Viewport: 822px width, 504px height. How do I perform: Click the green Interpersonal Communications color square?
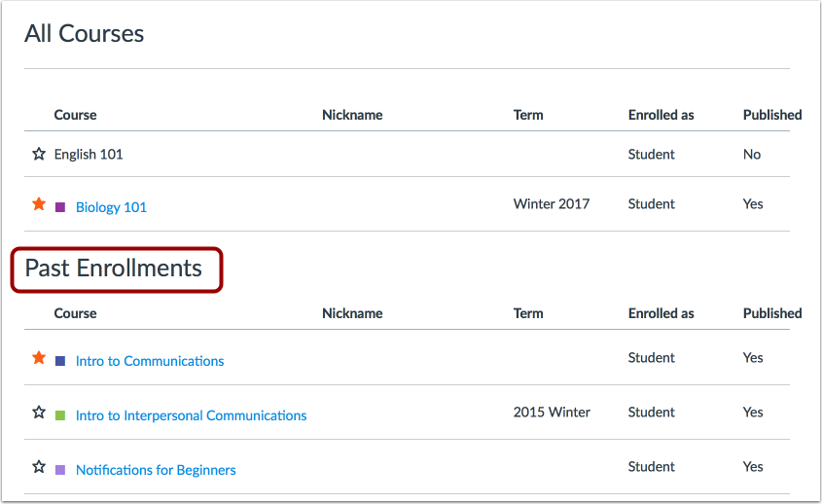pos(60,415)
